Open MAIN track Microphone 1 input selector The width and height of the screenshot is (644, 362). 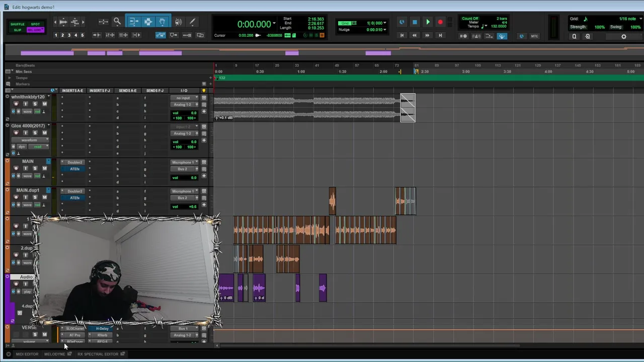point(185,162)
